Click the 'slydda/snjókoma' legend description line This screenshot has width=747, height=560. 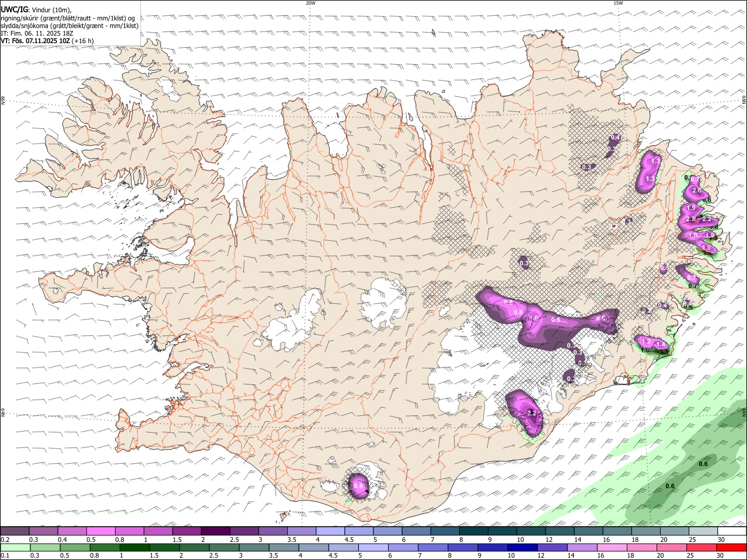(x=69, y=26)
